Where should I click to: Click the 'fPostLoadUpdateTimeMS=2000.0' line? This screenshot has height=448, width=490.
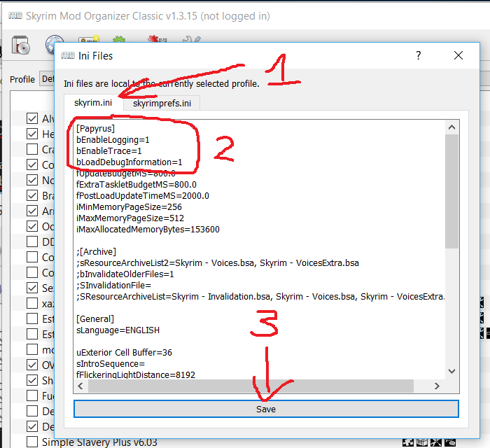[143, 195]
